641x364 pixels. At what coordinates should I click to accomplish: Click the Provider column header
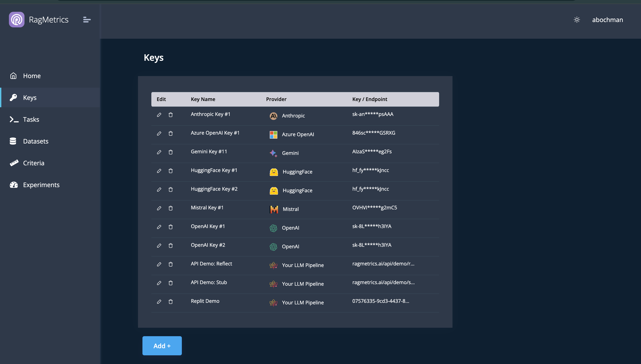[x=276, y=99]
